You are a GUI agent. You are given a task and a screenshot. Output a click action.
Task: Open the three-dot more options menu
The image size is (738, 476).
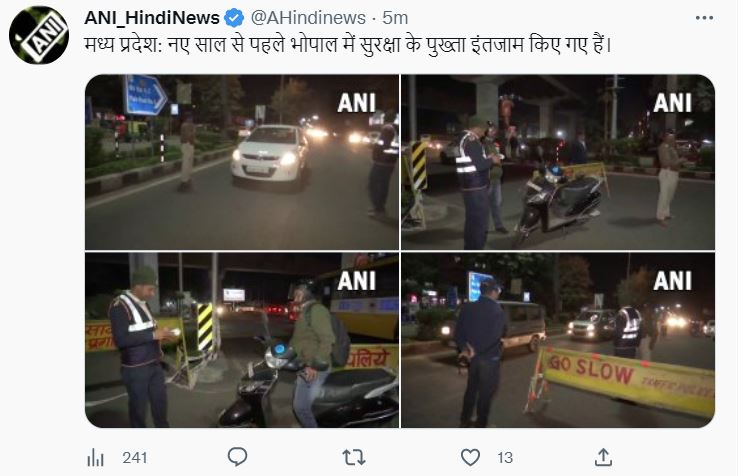tap(704, 18)
